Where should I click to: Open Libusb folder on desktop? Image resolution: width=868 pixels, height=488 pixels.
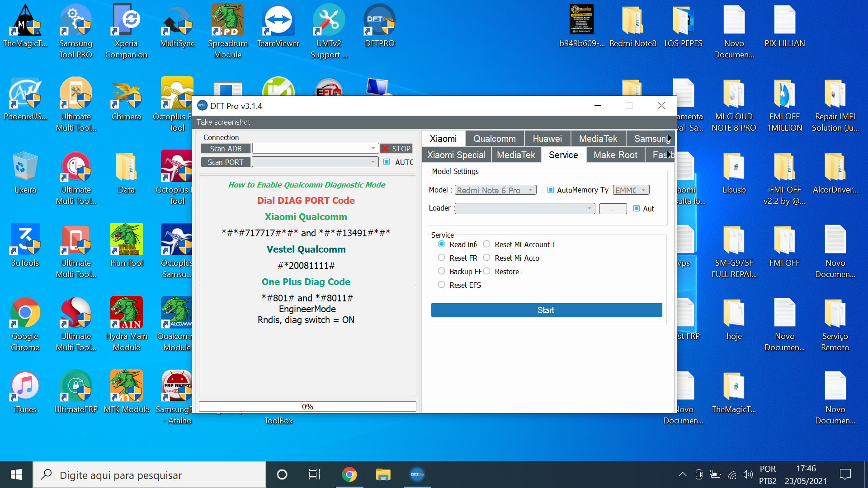[x=734, y=173]
